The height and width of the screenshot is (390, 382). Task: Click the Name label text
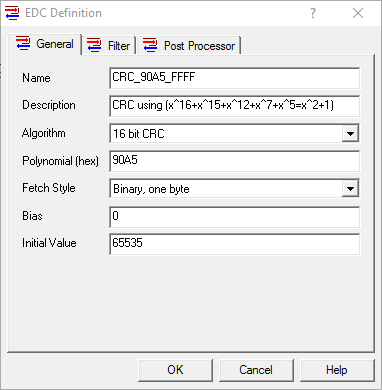[36, 78]
